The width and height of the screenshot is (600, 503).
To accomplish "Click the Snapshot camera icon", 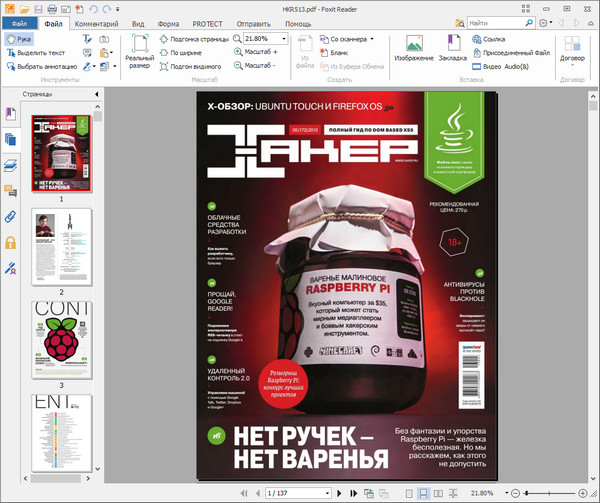I will coord(104,39).
